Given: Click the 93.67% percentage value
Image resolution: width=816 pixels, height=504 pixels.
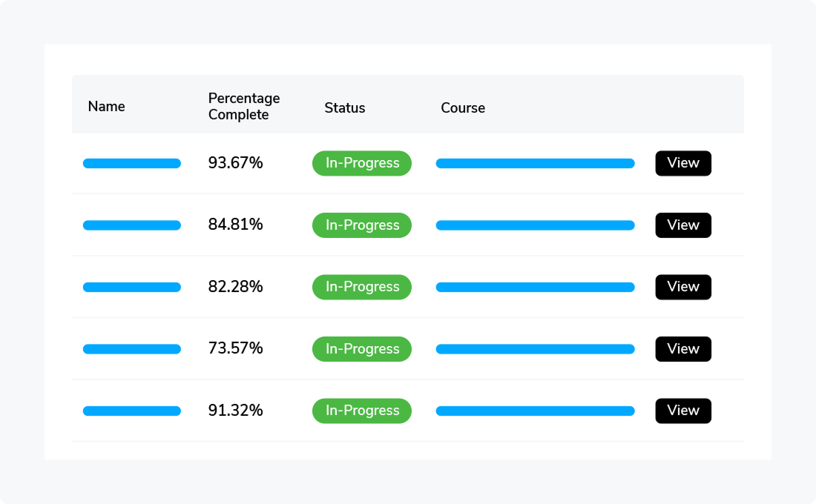Looking at the screenshot, I should [236, 163].
